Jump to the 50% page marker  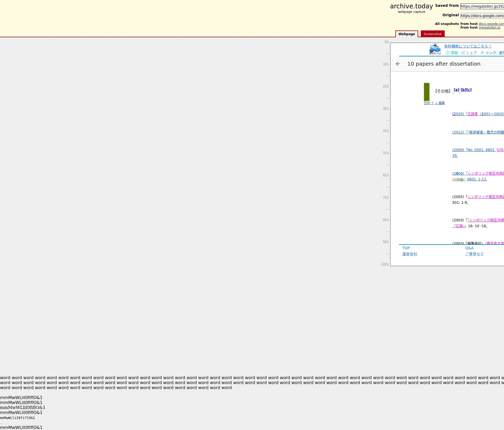click(x=386, y=153)
